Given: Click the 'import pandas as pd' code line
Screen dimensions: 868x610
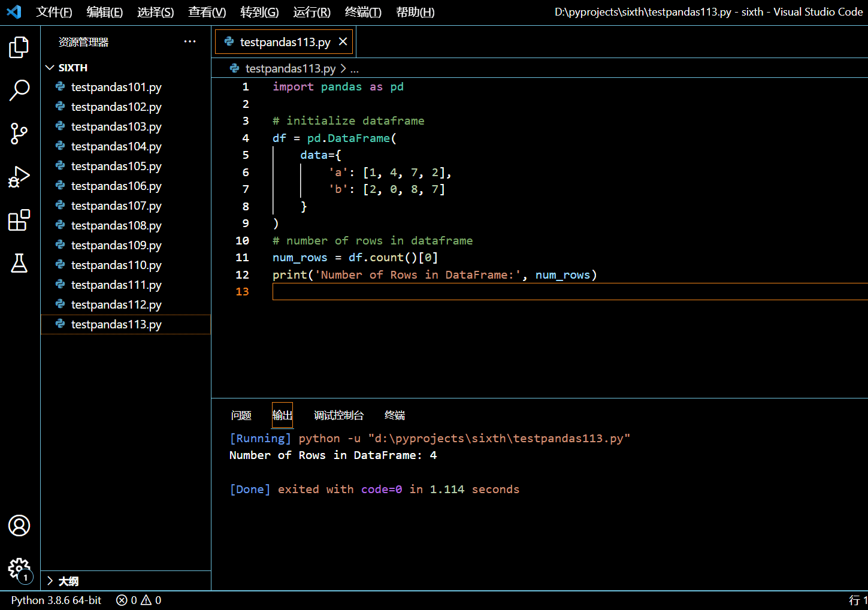Looking at the screenshot, I should (x=338, y=86).
